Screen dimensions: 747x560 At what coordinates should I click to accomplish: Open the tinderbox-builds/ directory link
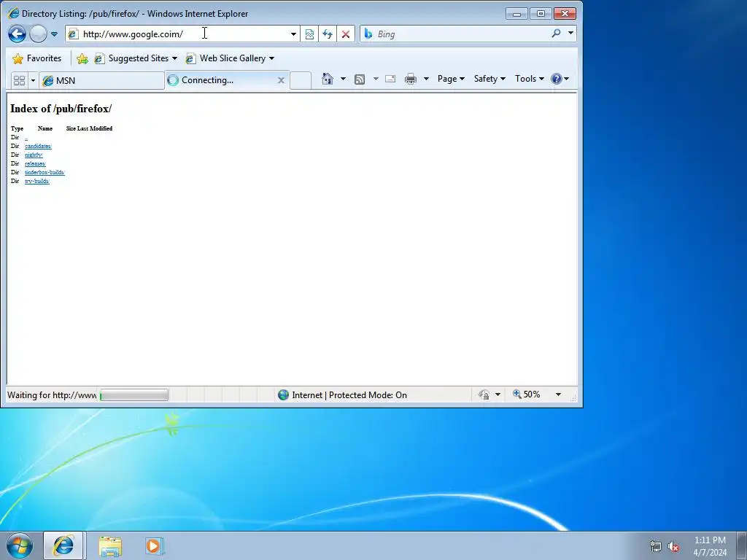(x=44, y=172)
